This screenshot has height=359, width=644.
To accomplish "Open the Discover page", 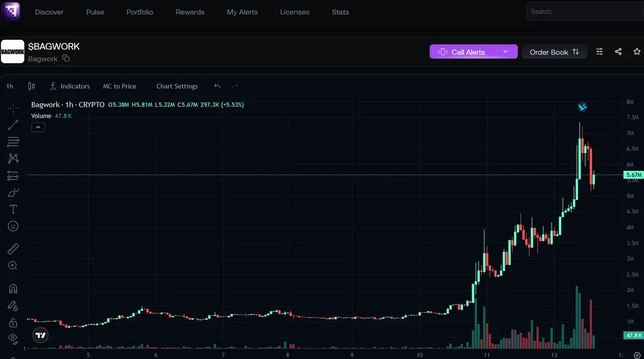I will 49,12.
